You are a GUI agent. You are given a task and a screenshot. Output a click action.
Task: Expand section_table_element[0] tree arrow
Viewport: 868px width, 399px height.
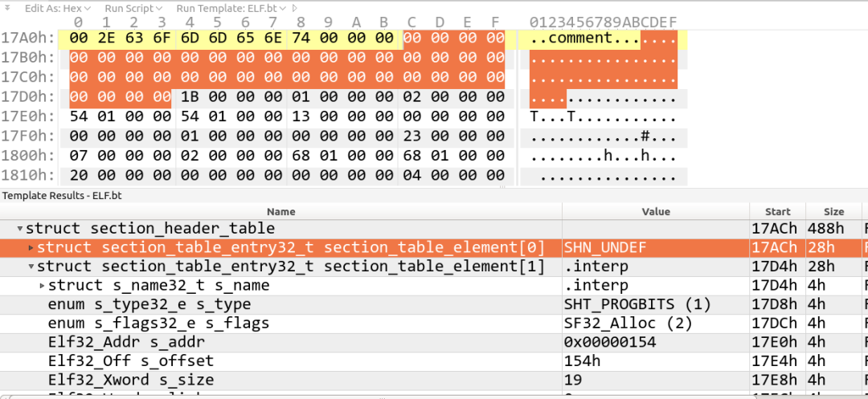[x=31, y=248]
